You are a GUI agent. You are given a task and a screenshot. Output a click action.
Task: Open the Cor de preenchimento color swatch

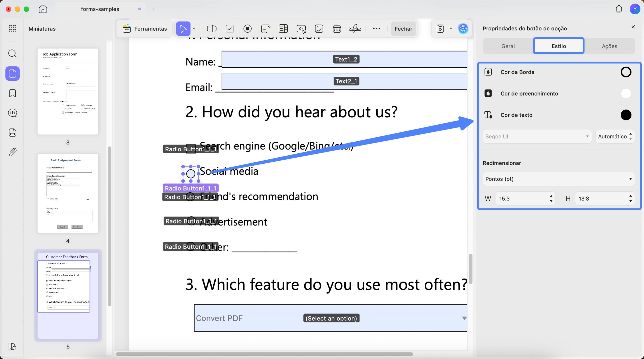click(x=626, y=94)
